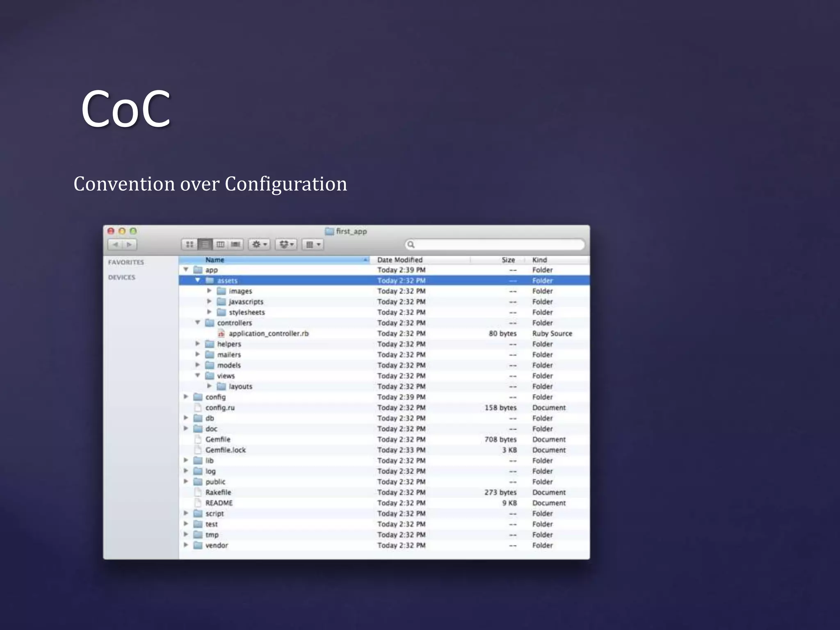
Task: Click the helpers folder icon
Action: click(x=210, y=344)
